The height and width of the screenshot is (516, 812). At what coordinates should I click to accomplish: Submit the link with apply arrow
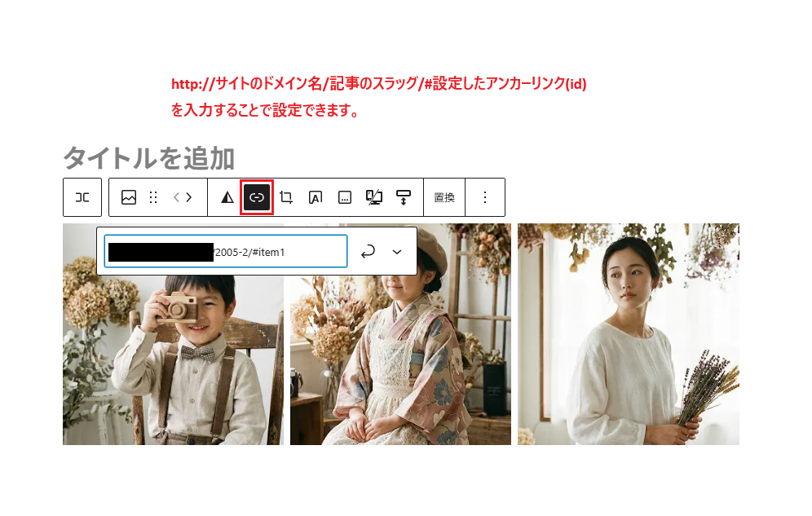(368, 252)
